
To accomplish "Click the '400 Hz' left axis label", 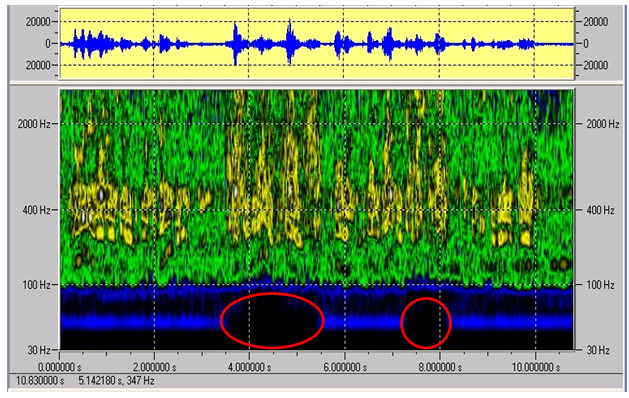I will 37,210.
